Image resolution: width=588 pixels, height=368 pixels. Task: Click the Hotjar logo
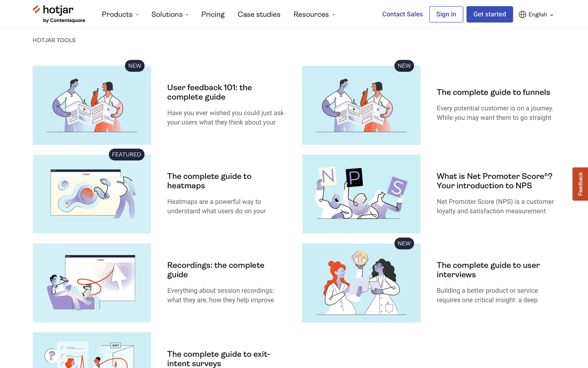(x=59, y=14)
